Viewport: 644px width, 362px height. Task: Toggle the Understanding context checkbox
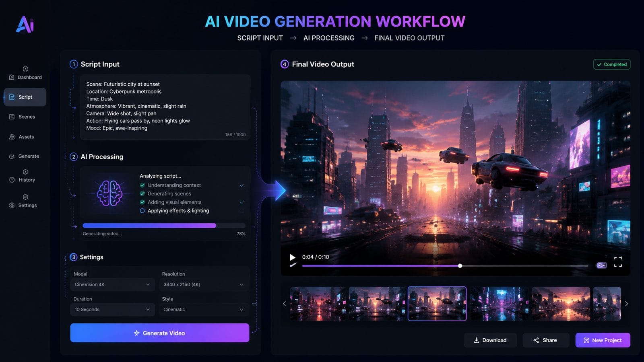(142, 185)
